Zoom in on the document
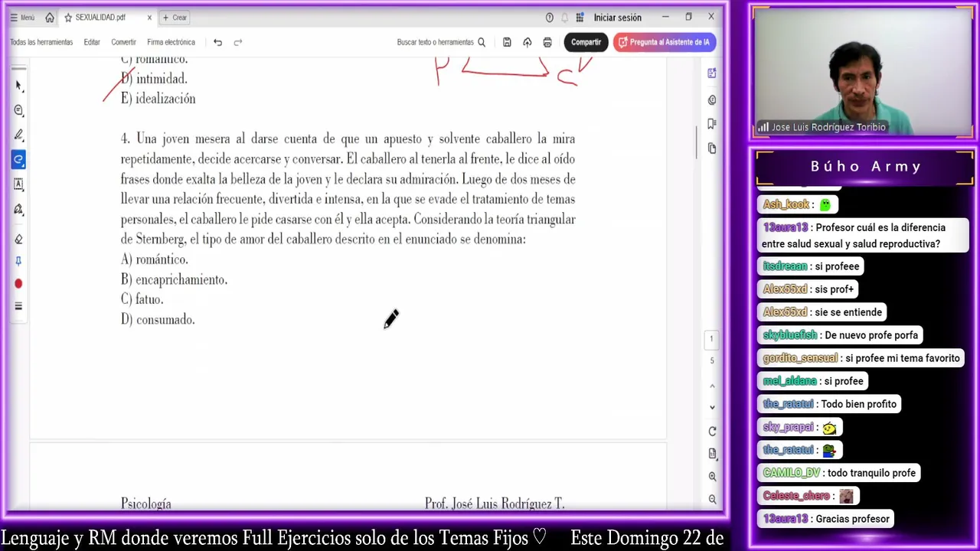 (x=712, y=476)
